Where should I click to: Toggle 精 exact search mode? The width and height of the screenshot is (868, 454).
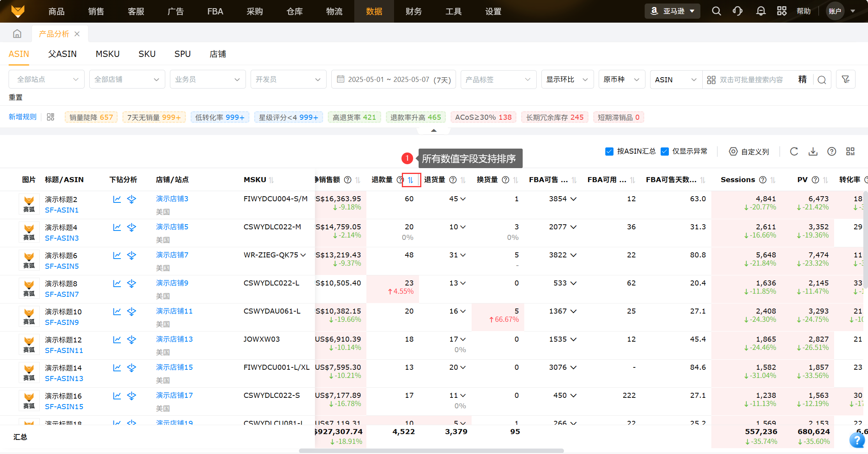802,80
